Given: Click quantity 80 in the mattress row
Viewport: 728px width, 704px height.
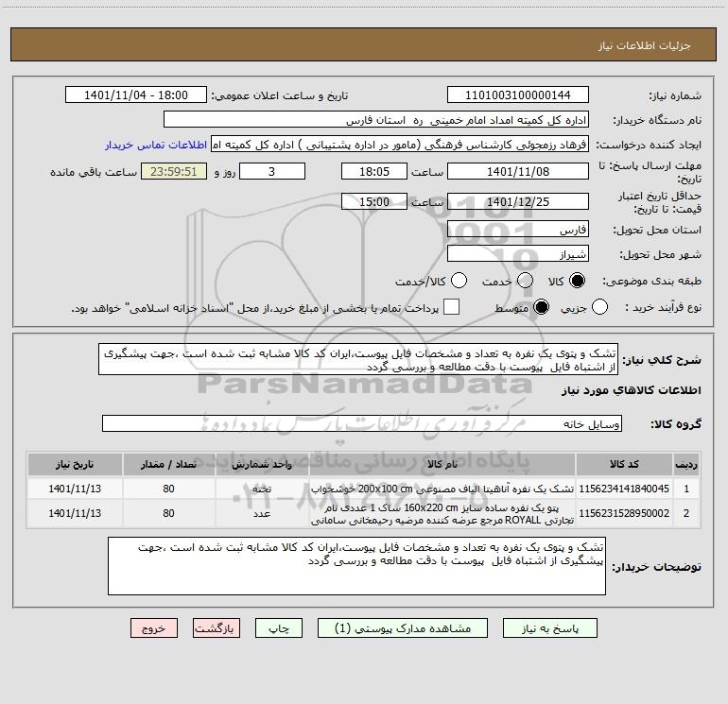Looking at the screenshot, I should 168,489.
